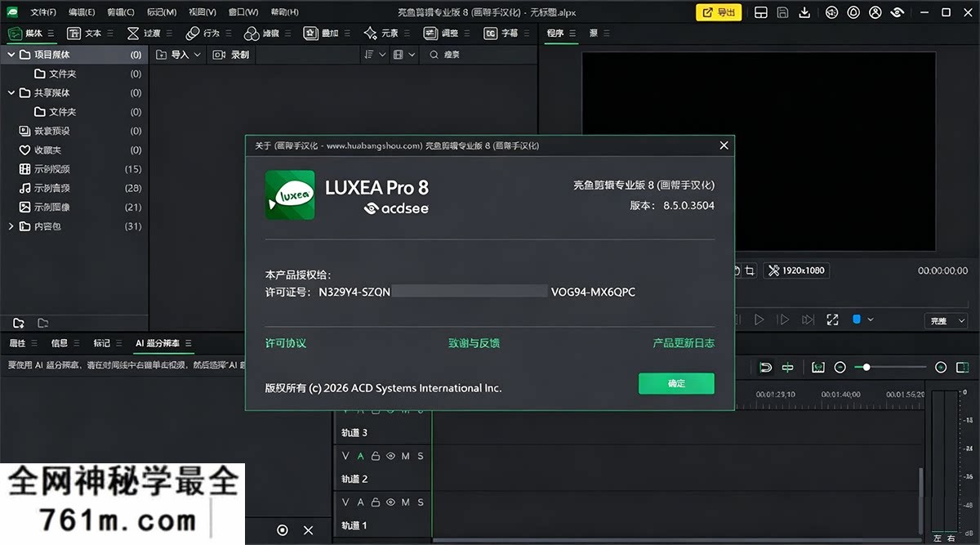This screenshot has width=980, height=545.
Task: Click the layout switch icon in title bar
Action: (760, 12)
